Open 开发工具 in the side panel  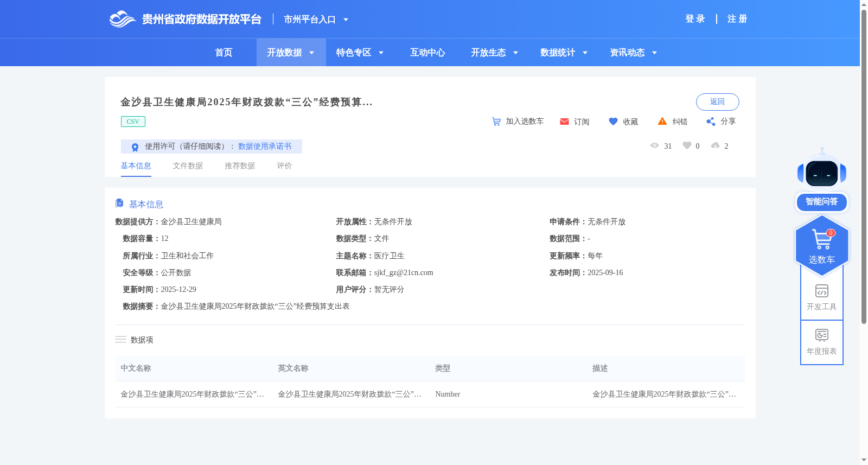[x=822, y=297]
